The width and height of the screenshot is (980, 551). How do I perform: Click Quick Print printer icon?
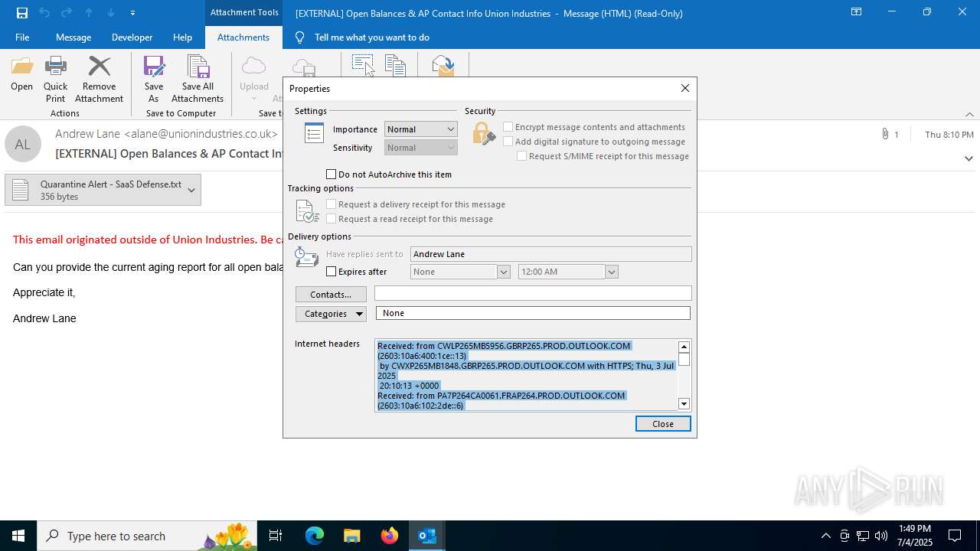pos(56,67)
